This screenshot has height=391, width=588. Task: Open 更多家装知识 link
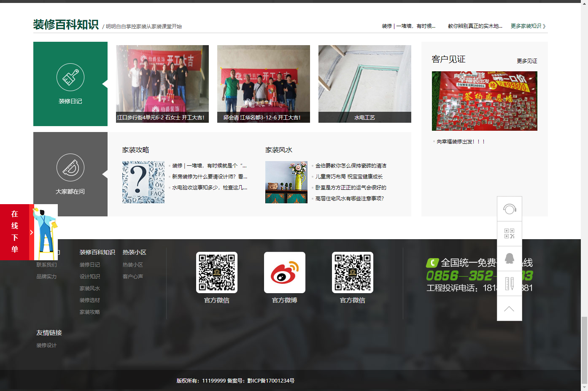(528, 26)
